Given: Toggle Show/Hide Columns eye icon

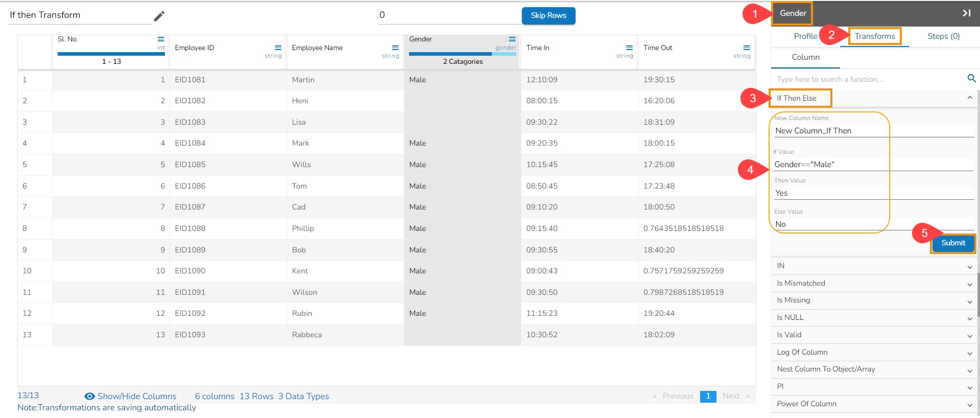Looking at the screenshot, I should tap(89, 397).
